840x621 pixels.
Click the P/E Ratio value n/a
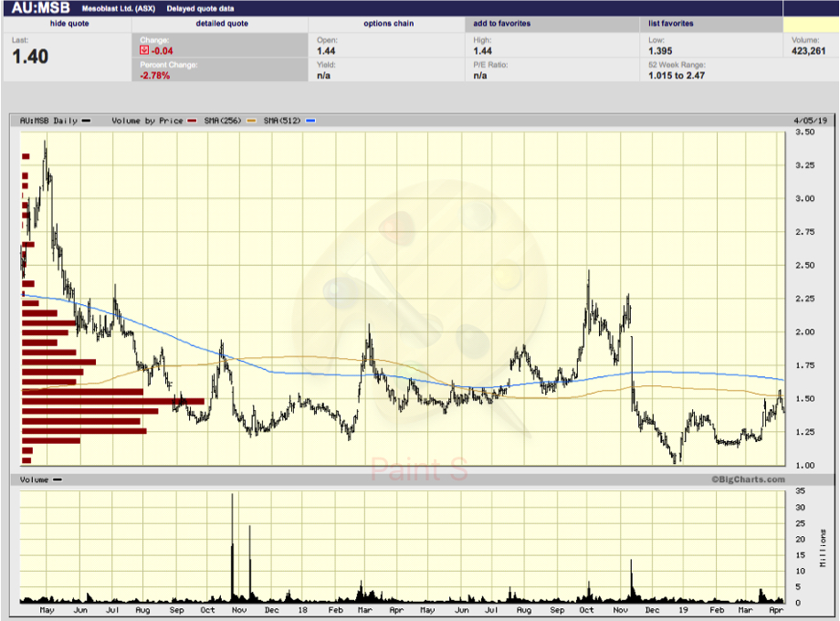pyautogui.click(x=480, y=76)
